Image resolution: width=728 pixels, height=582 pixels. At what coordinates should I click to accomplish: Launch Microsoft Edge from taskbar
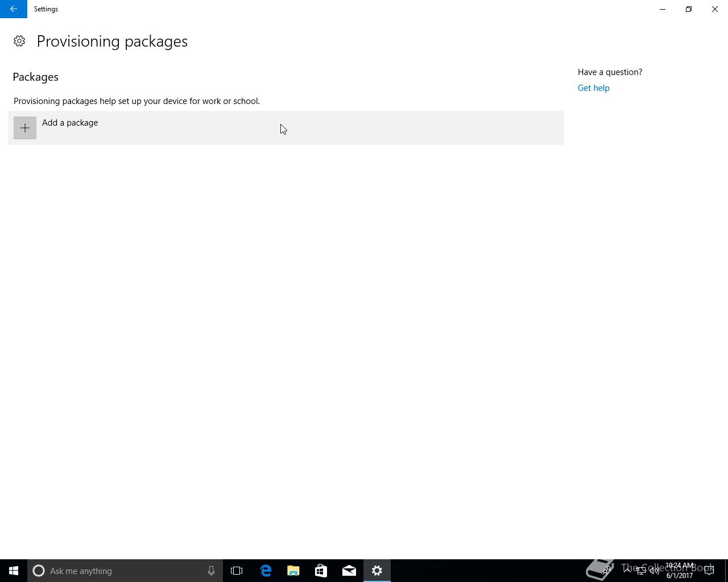click(x=266, y=571)
